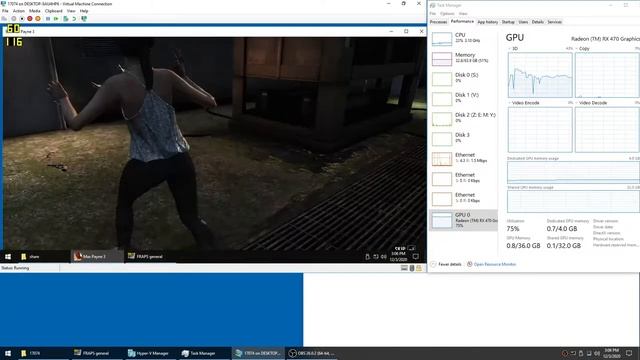Click the Memory mini graph thumbnail

tap(442, 59)
